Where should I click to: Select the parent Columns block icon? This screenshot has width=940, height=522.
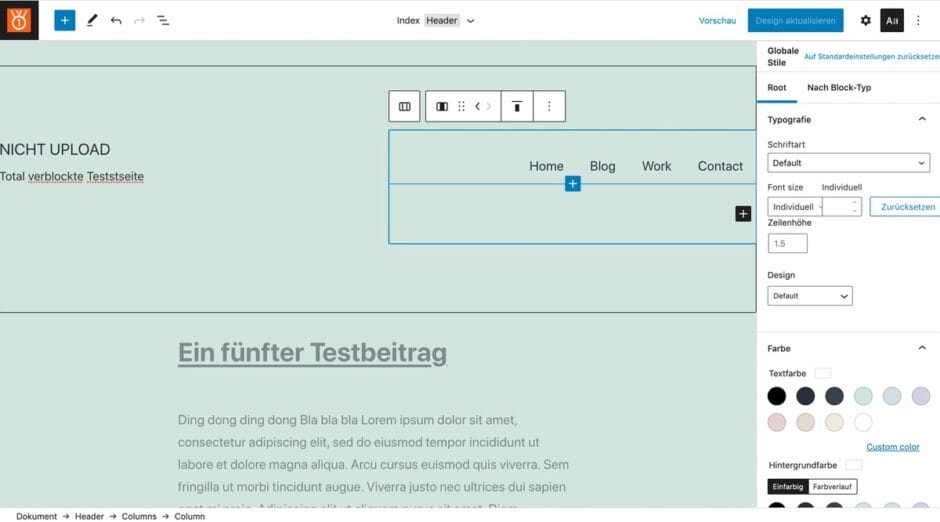click(404, 106)
